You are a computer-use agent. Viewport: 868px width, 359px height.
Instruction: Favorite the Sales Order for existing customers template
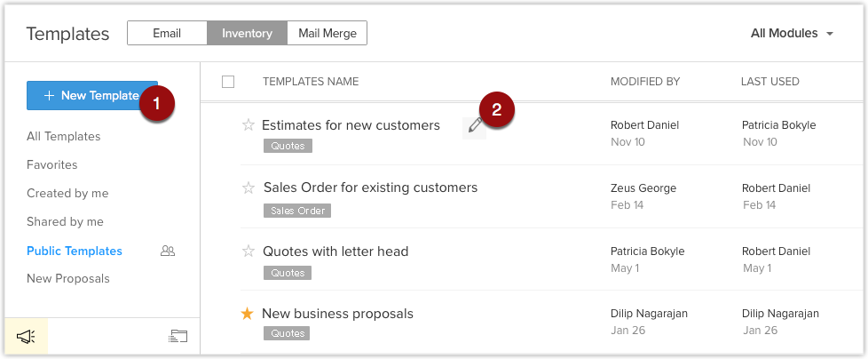click(248, 187)
